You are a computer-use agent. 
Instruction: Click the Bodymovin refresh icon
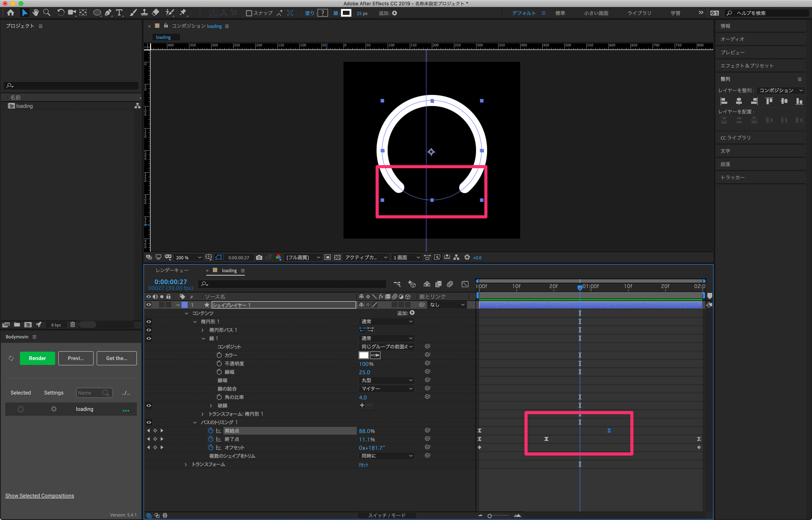pyautogui.click(x=11, y=359)
